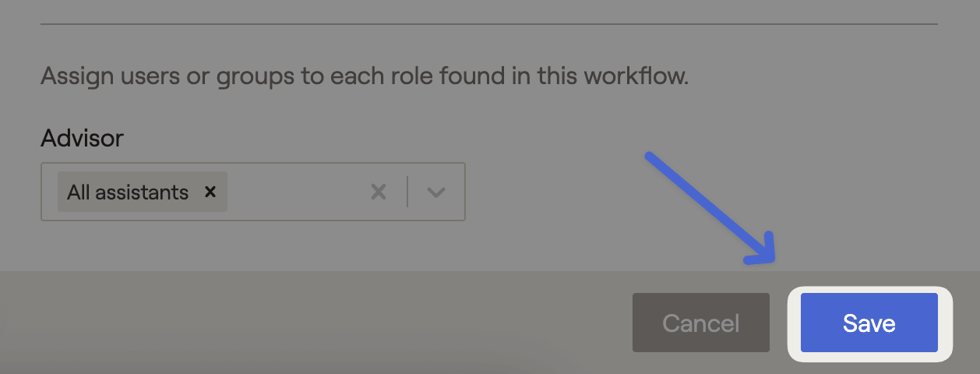Cancel the role assignment dialog
The height and width of the screenshot is (374, 980).
coord(700,323)
